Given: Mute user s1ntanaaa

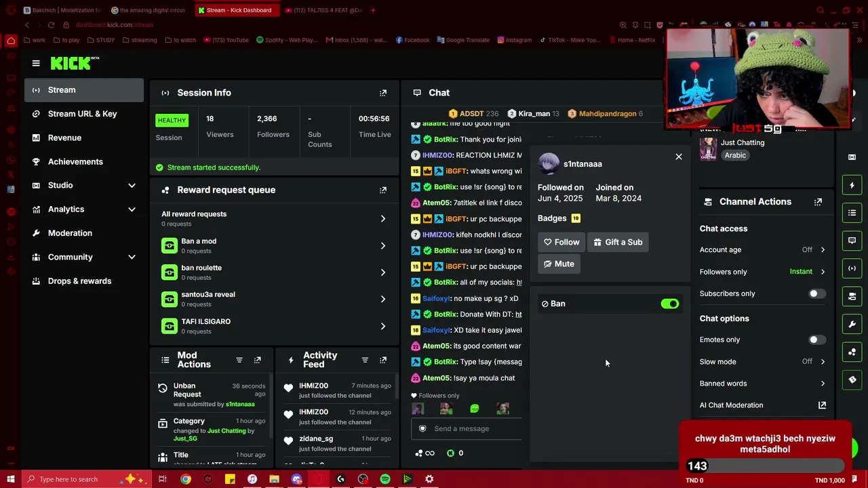Looking at the screenshot, I should tap(559, 264).
